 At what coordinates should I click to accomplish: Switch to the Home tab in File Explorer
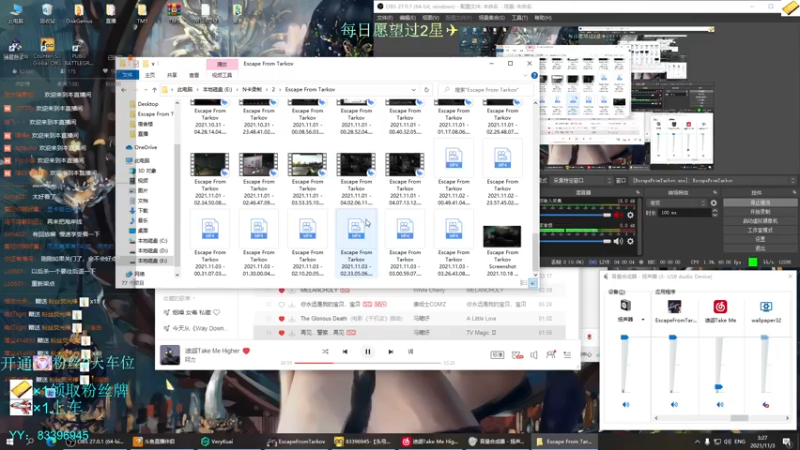point(149,75)
